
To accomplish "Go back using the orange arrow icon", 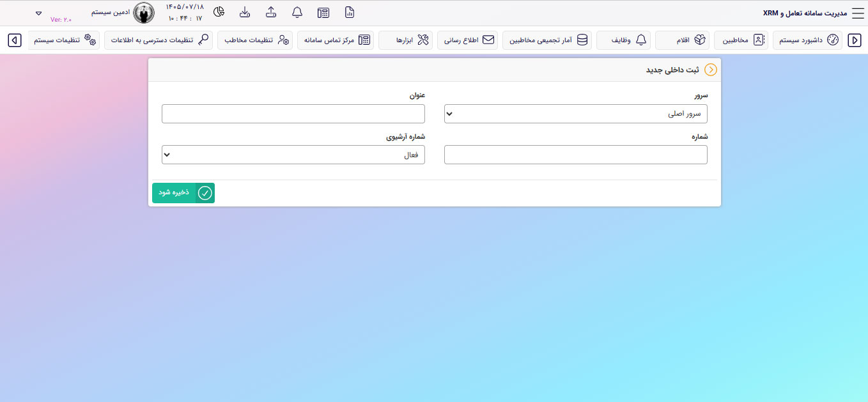I will point(710,70).
